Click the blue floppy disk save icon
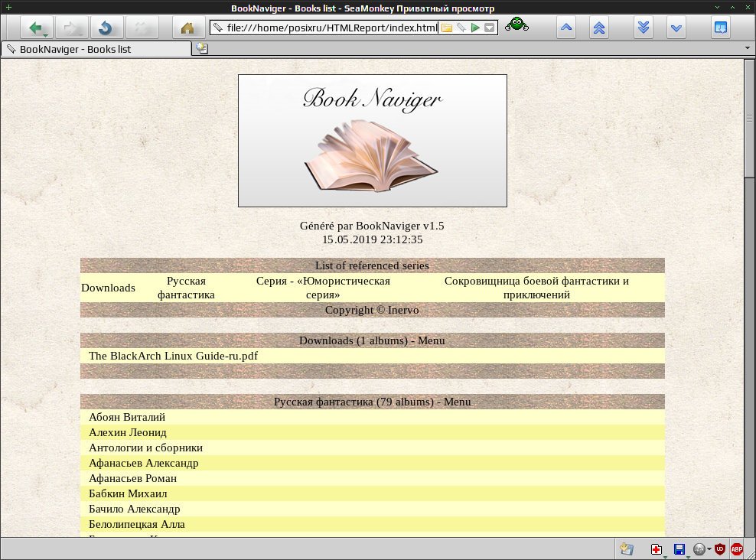This screenshot has width=756, height=560. pyautogui.click(x=679, y=549)
